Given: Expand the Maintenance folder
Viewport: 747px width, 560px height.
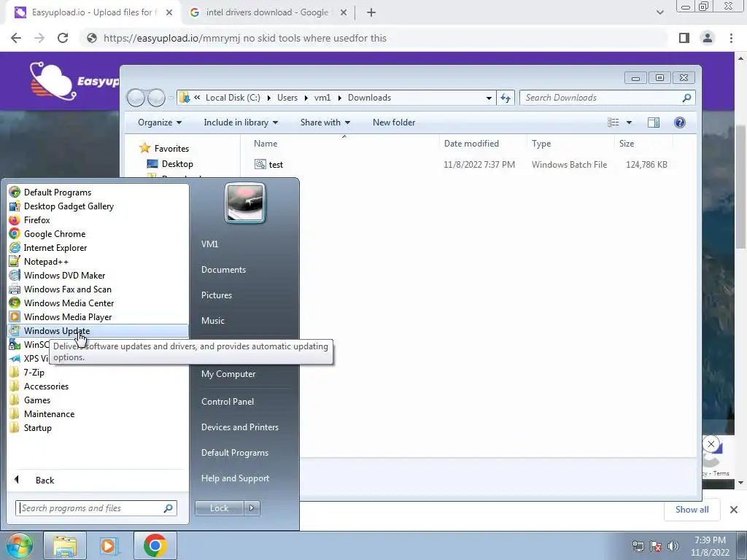Looking at the screenshot, I should click(49, 414).
